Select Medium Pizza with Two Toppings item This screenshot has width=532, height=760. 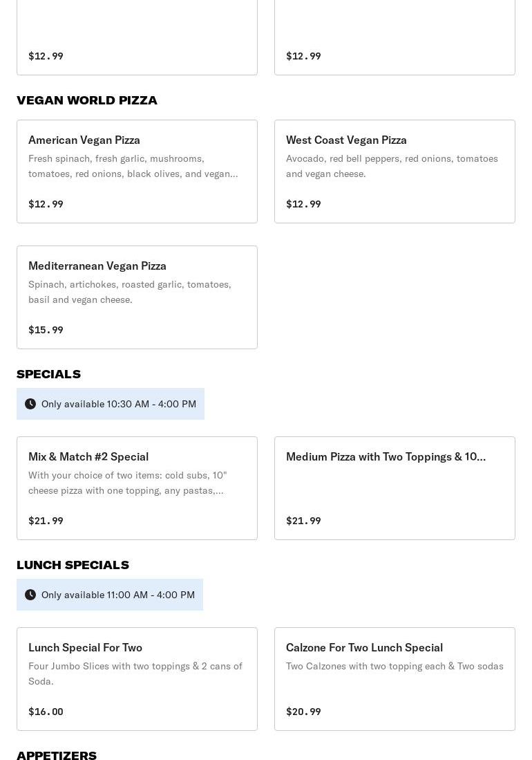tap(386, 456)
